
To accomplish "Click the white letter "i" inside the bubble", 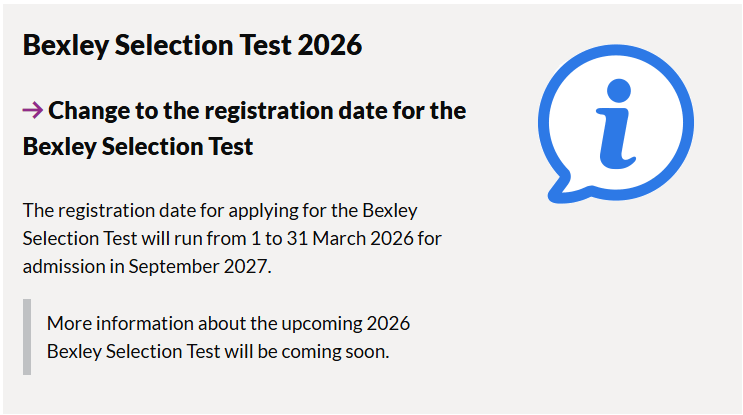I will point(619,125).
